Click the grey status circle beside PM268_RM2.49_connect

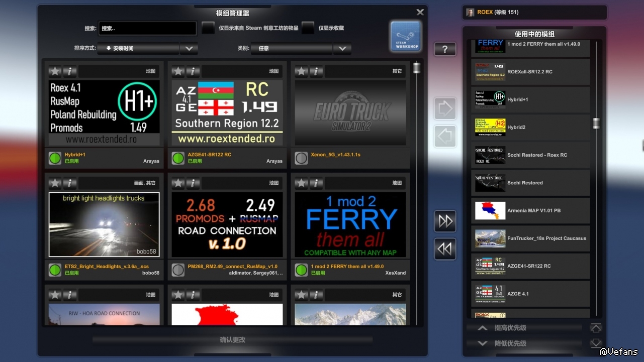click(x=178, y=270)
